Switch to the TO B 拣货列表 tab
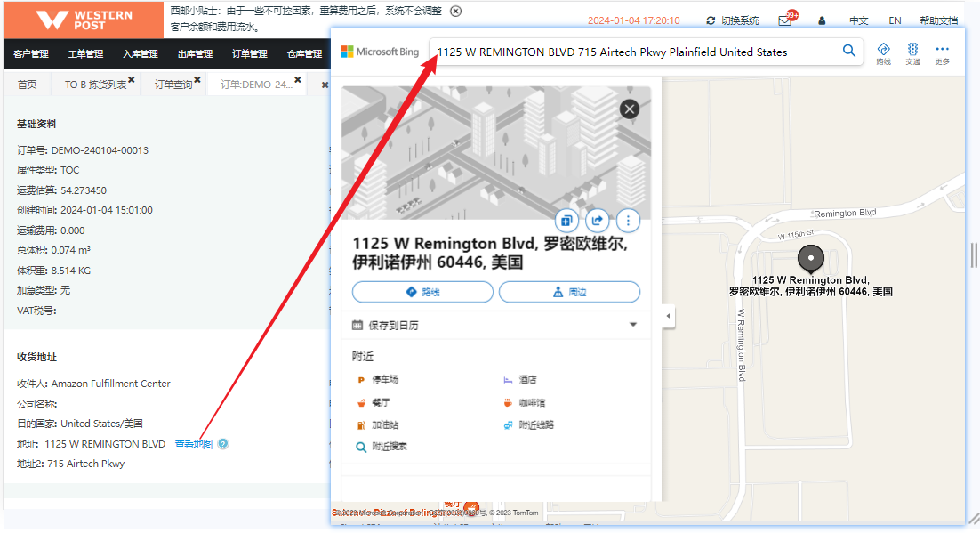Image resolution: width=980 pixels, height=533 pixels. coord(95,85)
